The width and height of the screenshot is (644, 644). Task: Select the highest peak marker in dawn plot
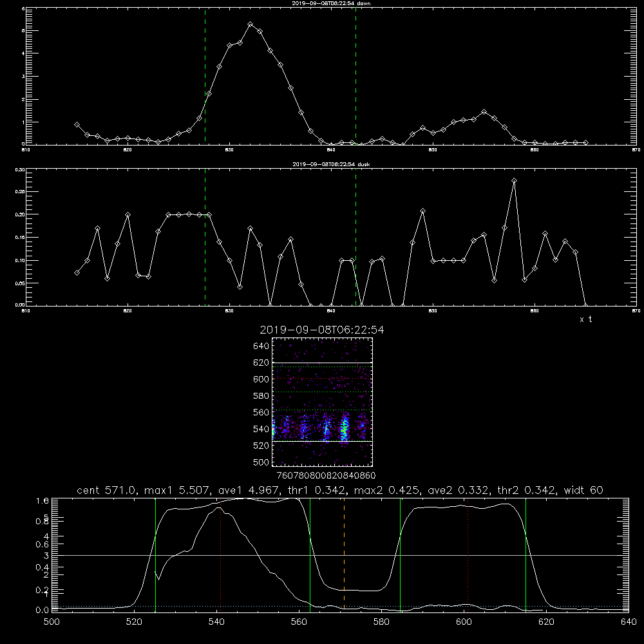[250, 24]
